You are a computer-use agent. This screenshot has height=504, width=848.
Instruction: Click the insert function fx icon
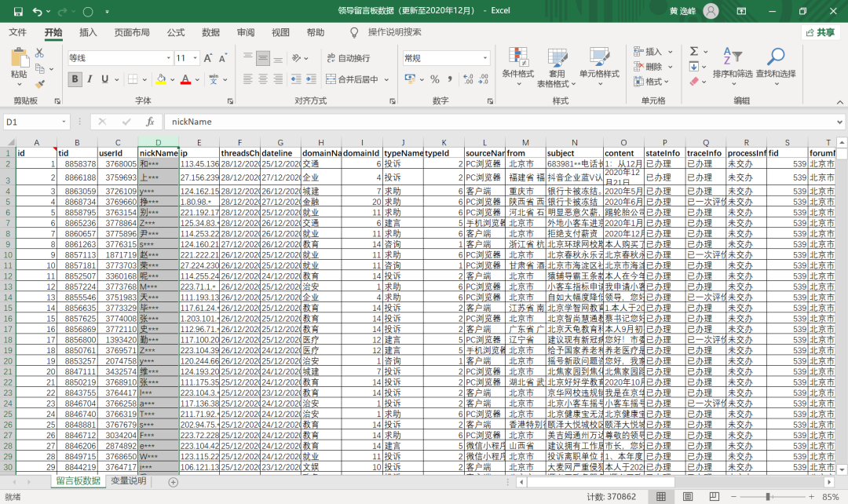pyautogui.click(x=150, y=122)
